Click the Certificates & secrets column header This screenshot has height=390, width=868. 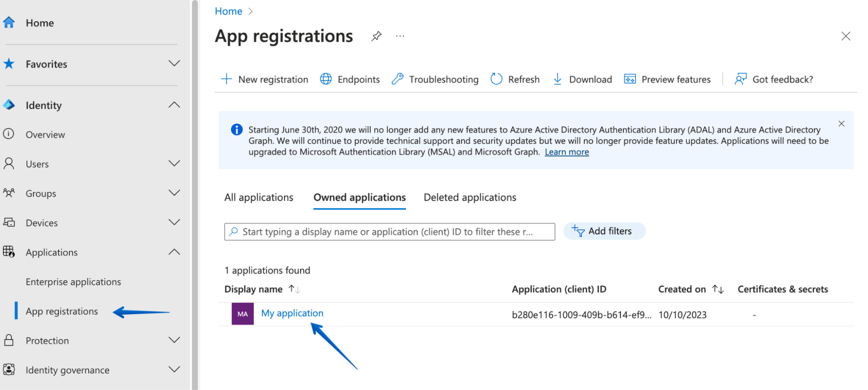click(782, 289)
